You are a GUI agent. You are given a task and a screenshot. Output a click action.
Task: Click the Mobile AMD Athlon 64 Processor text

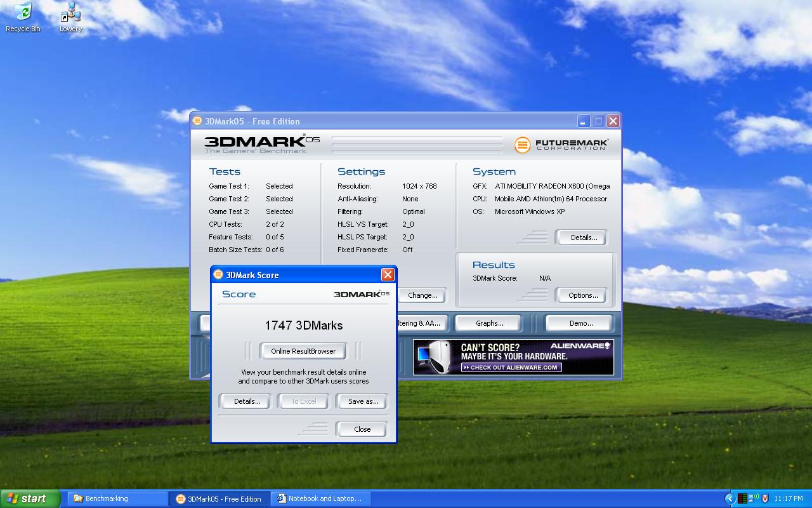(x=551, y=199)
